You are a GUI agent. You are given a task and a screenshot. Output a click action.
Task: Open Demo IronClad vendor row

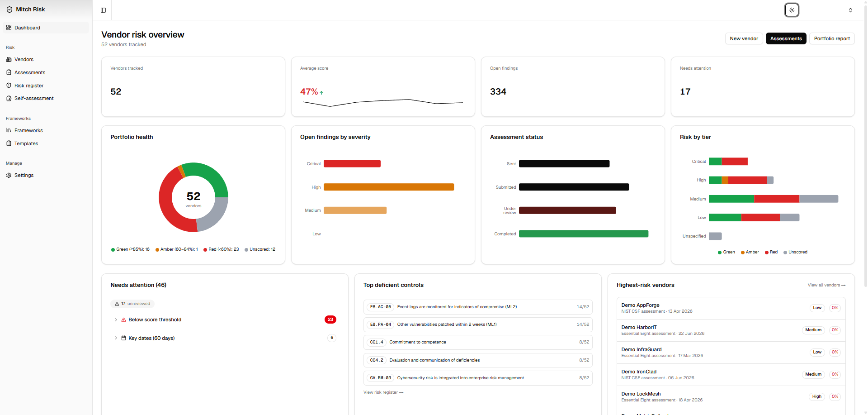coord(731,375)
